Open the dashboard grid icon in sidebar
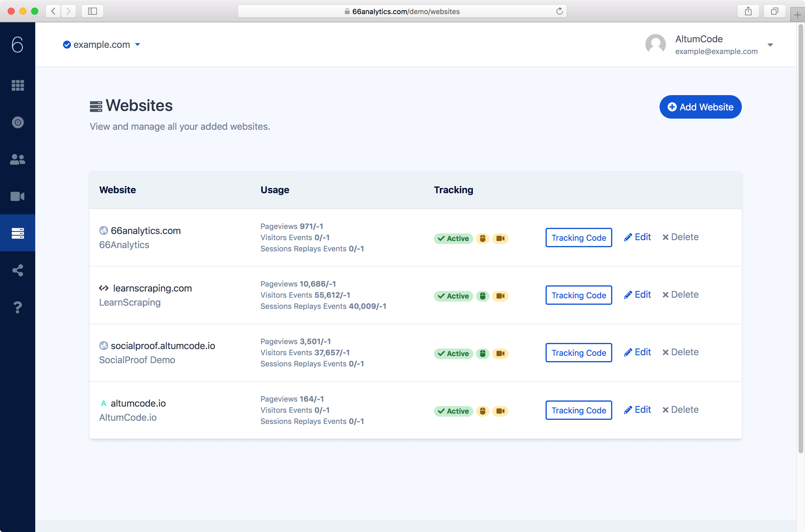805x532 pixels. [x=18, y=85]
